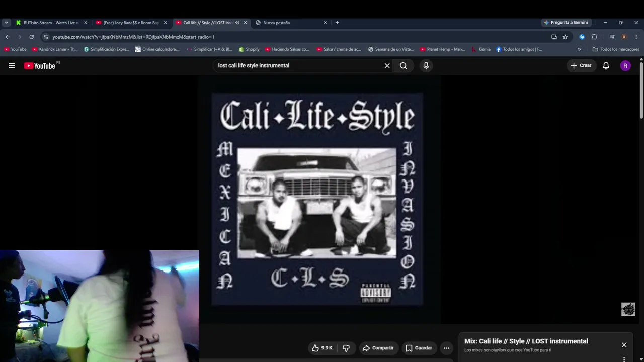The width and height of the screenshot is (644, 362).
Task: Save the video with Guardar
Action: (419, 348)
